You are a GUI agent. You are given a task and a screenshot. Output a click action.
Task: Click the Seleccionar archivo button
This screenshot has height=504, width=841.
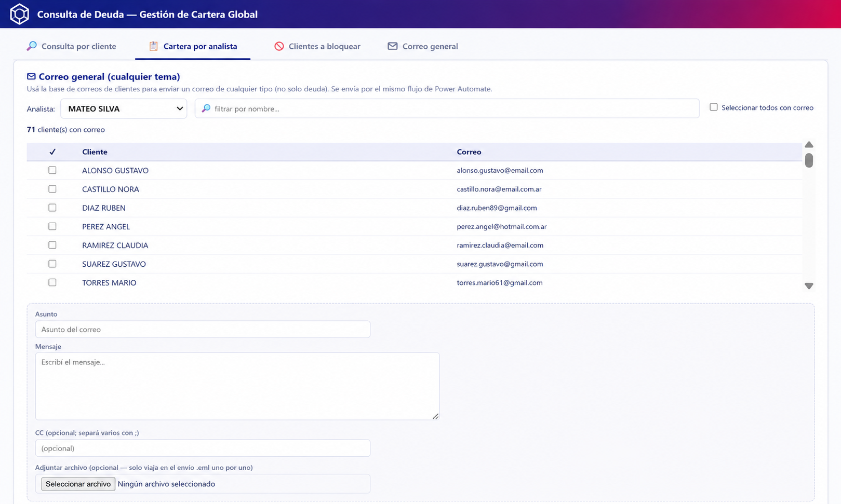click(78, 484)
